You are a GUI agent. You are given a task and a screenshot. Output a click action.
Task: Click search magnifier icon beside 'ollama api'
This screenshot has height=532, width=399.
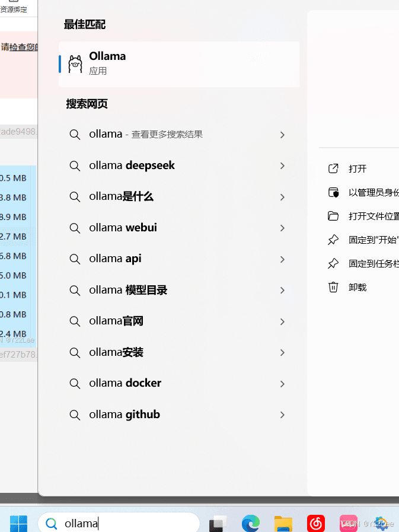(x=75, y=259)
